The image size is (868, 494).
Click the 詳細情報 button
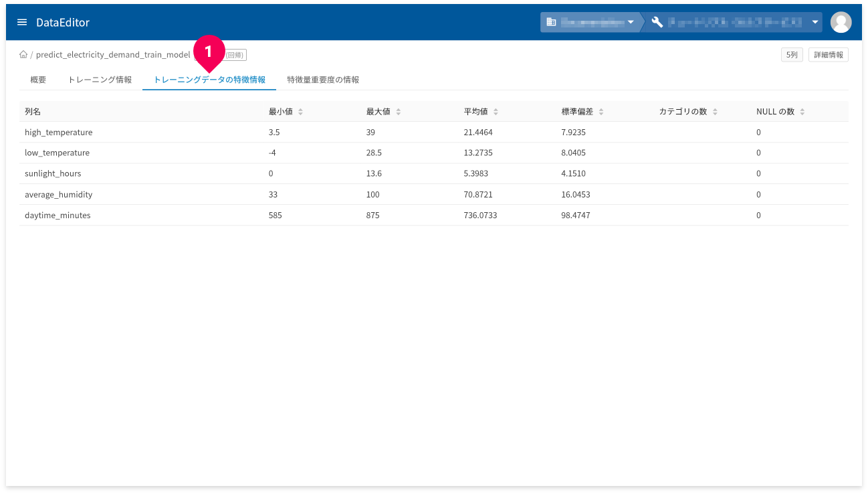click(829, 55)
